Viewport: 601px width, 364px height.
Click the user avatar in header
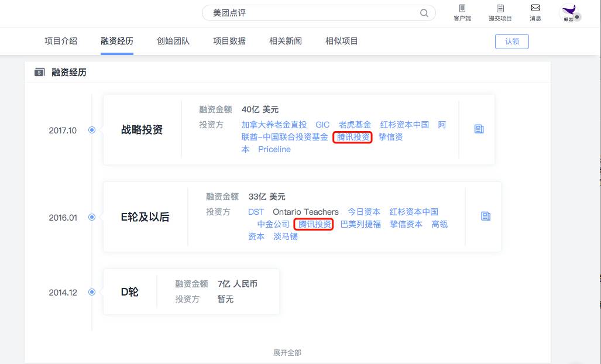[571, 13]
